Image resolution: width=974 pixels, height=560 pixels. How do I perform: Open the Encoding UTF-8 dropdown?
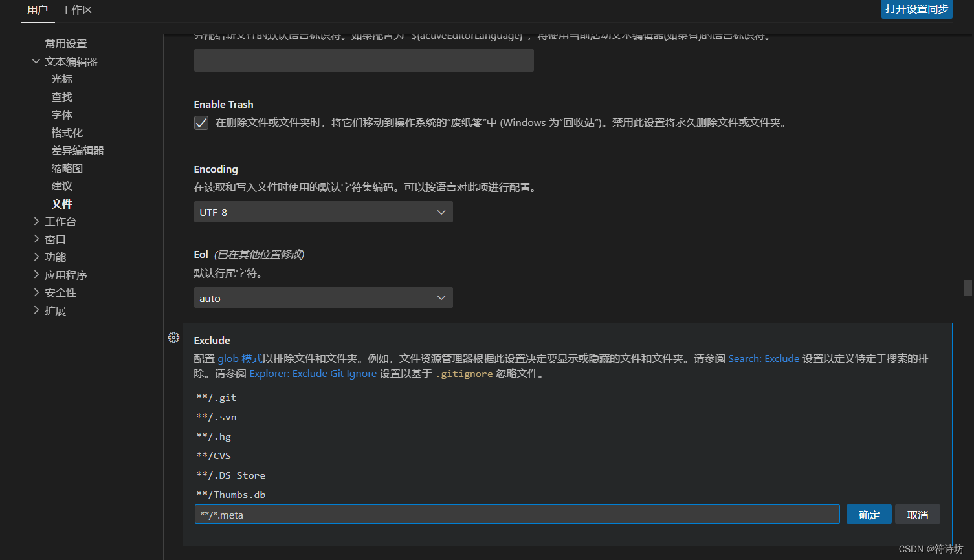coord(323,212)
